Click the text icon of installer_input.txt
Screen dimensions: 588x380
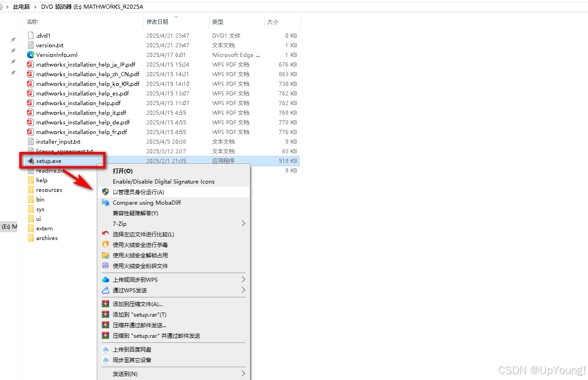(x=31, y=141)
